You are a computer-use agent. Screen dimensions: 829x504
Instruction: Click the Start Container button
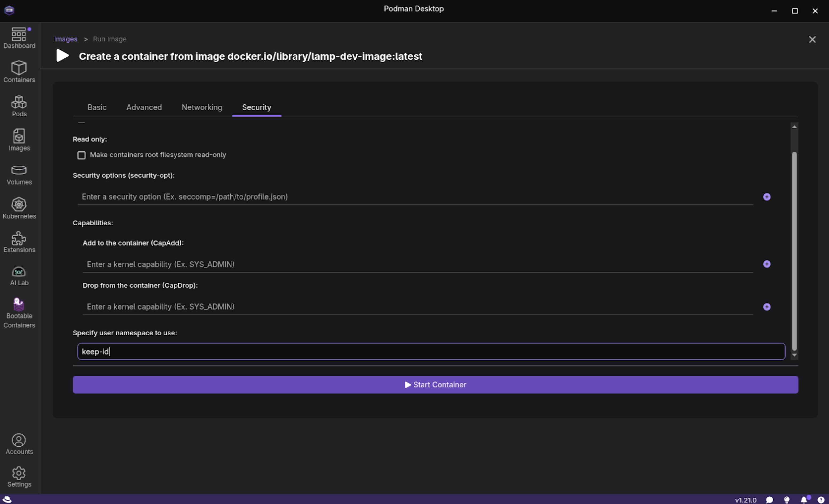pos(435,385)
